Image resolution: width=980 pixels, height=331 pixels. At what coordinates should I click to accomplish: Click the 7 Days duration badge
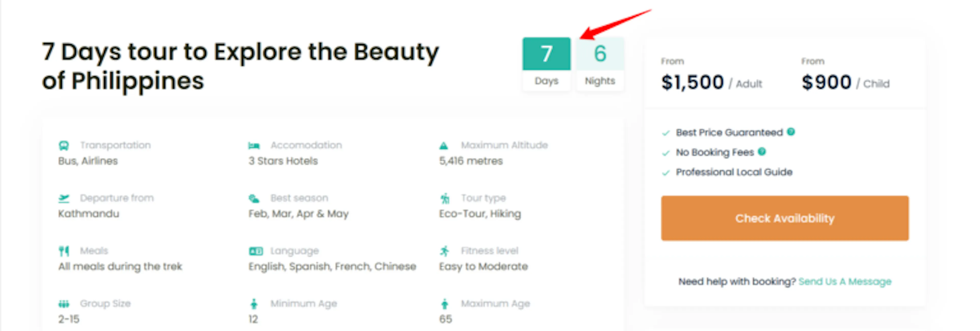pyautogui.click(x=546, y=64)
